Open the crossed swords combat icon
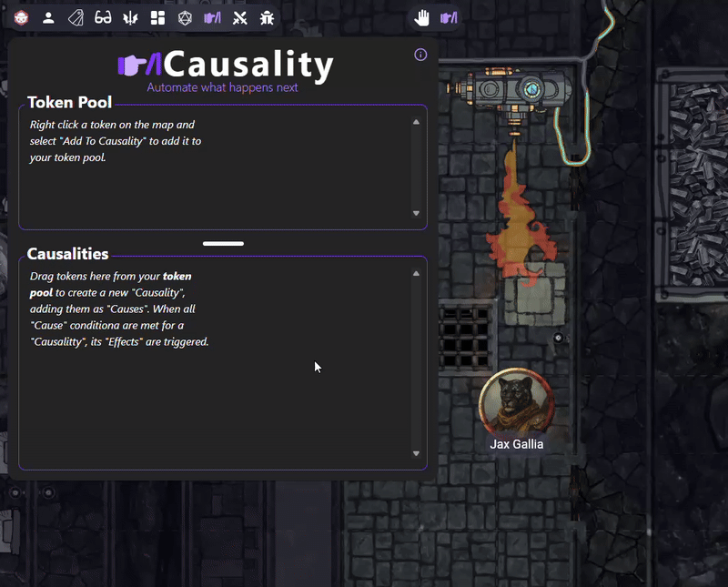 point(240,18)
